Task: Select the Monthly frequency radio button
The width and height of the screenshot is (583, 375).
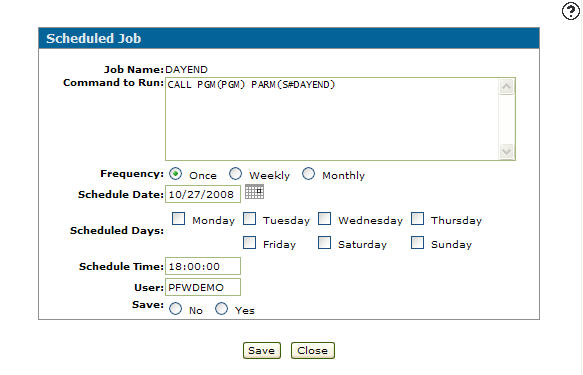Action: pos(308,174)
